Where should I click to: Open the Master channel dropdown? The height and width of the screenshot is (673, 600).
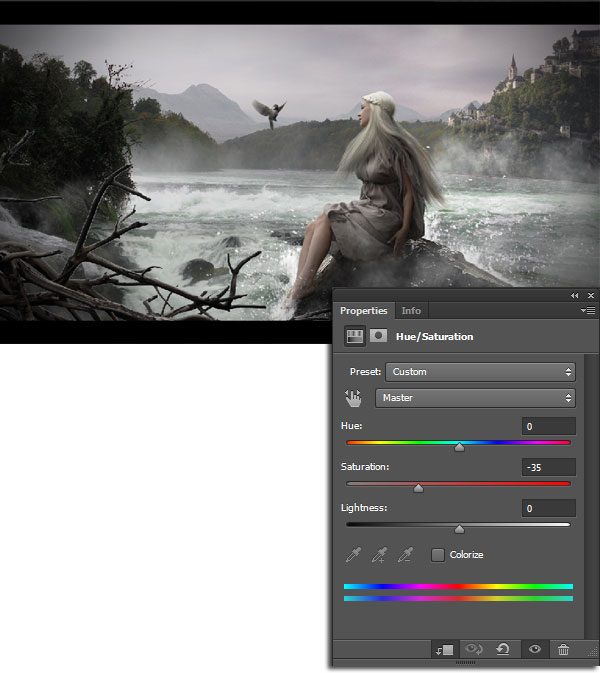(475, 398)
